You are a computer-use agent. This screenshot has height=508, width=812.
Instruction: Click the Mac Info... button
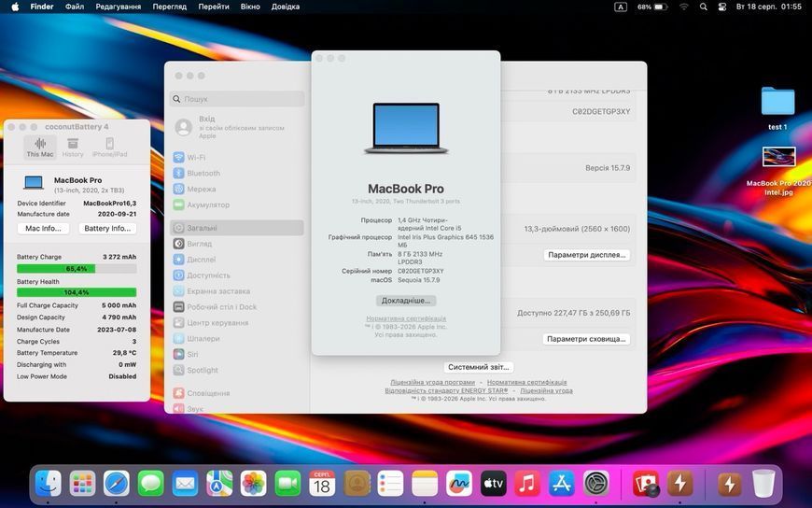[x=44, y=228]
